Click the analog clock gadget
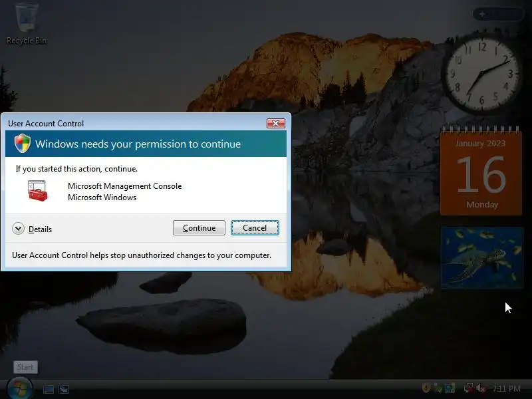Viewport: 532px width, 399px height. [481, 73]
